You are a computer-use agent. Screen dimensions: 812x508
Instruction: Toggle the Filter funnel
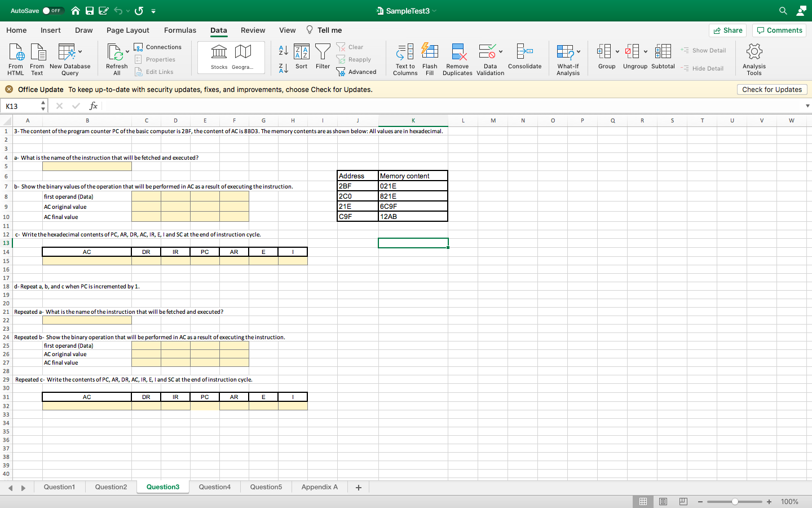323,56
